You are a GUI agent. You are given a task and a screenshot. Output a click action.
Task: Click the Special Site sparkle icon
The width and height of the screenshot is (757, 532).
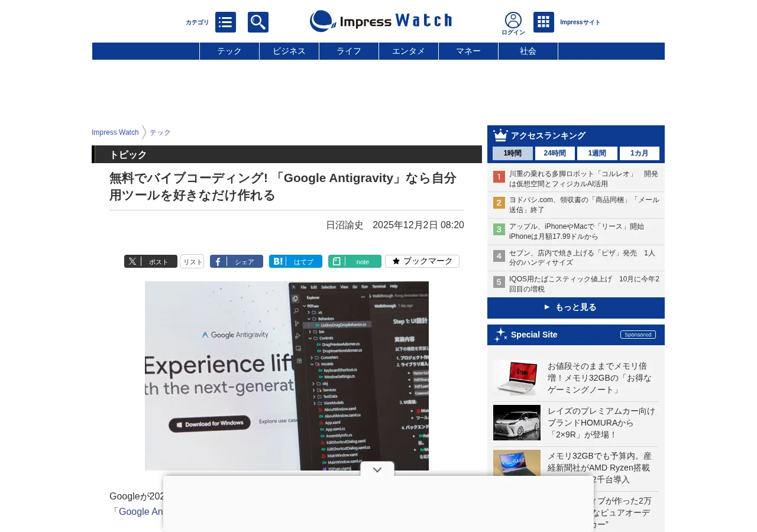(x=501, y=335)
